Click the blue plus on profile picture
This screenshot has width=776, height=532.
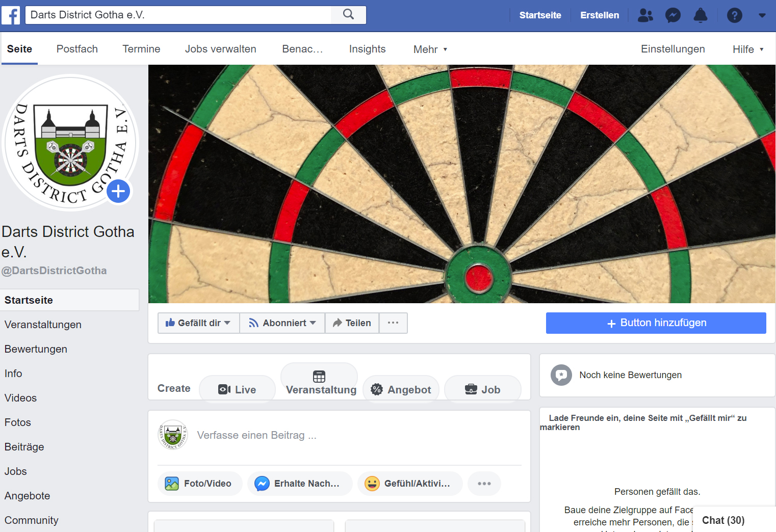(x=118, y=191)
